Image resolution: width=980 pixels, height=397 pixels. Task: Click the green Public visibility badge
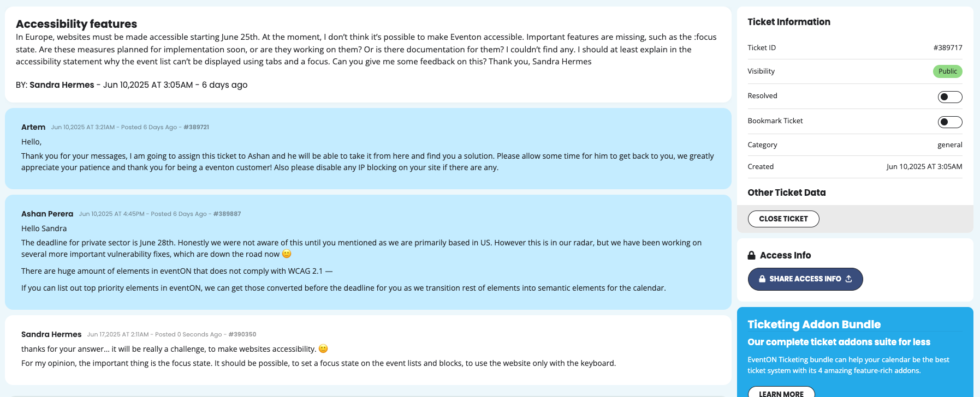(948, 71)
